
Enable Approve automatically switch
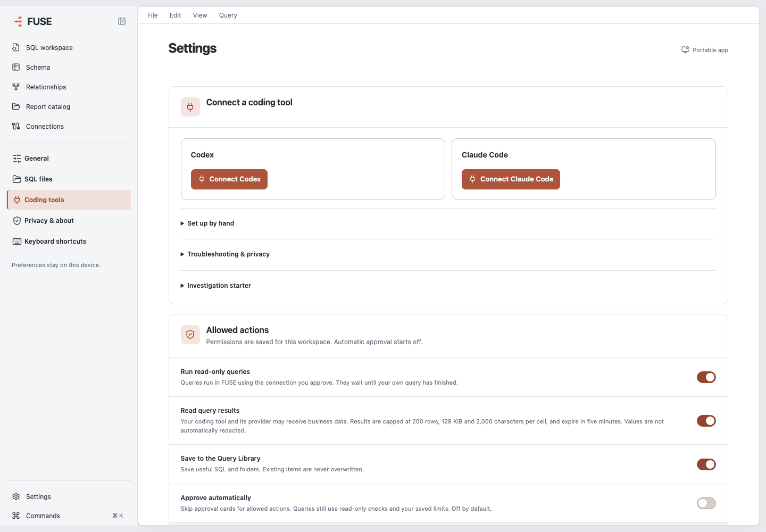point(706,503)
